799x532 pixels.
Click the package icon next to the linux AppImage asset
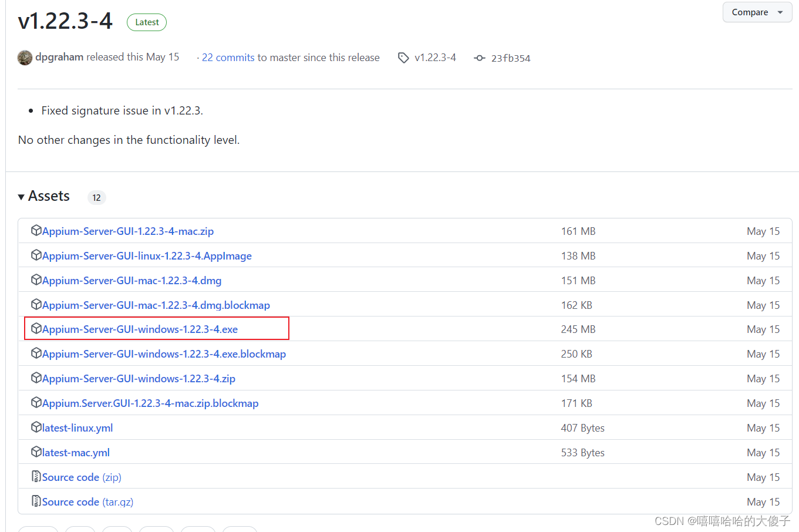pyautogui.click(x=36, y=255)
